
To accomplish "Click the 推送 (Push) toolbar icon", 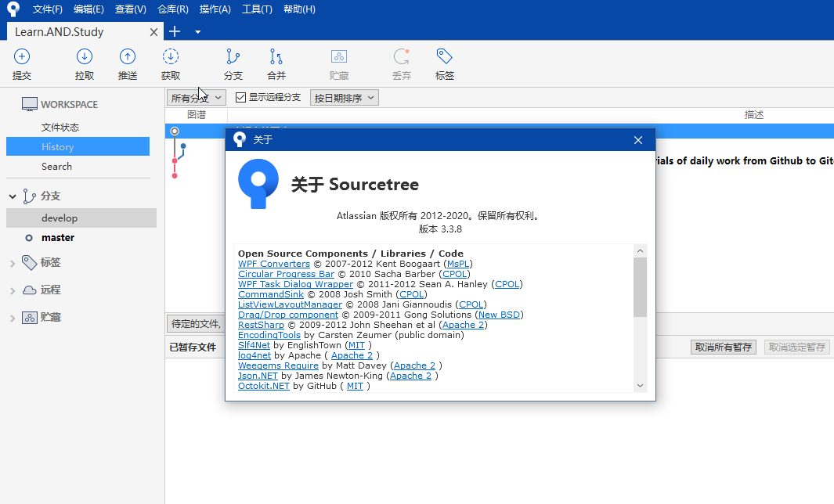I will pyautogui.click(x=128, y=56).
